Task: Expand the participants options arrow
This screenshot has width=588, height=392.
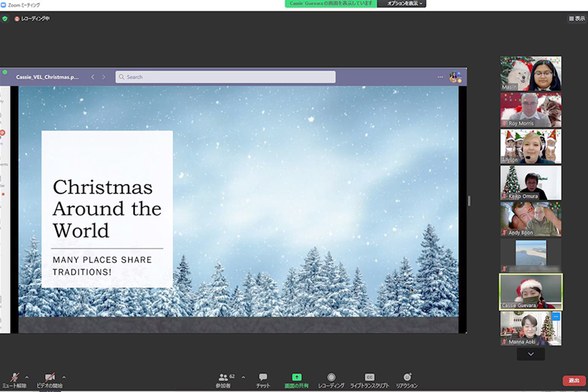Action: 243,377
